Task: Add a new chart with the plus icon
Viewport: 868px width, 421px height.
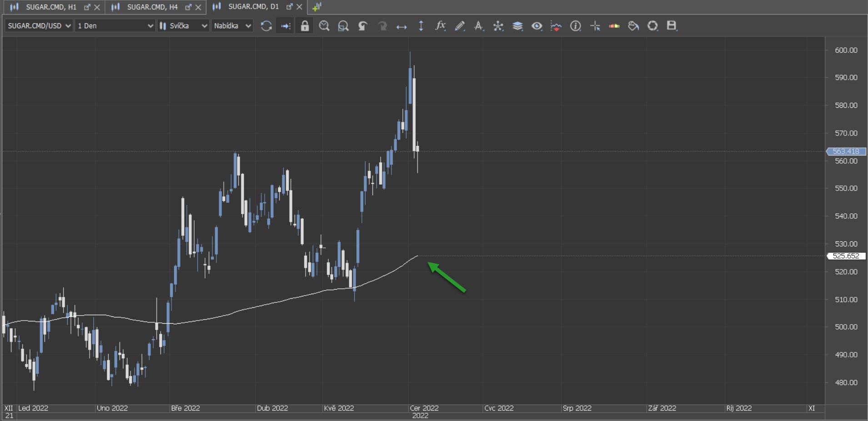Action: tap(317, 7)
